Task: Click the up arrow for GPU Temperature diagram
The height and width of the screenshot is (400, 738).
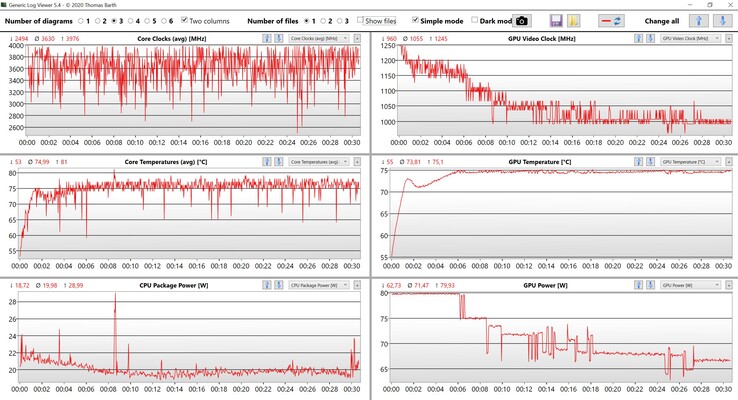Action: [x=638, y=161]
